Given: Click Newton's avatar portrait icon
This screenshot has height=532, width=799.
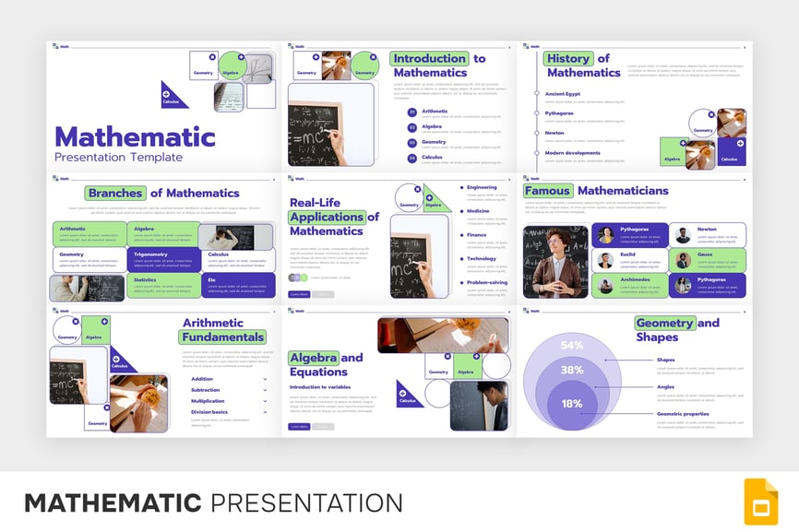Looking at the screenshot, I should pyautogui.click(x=683, y=235).
